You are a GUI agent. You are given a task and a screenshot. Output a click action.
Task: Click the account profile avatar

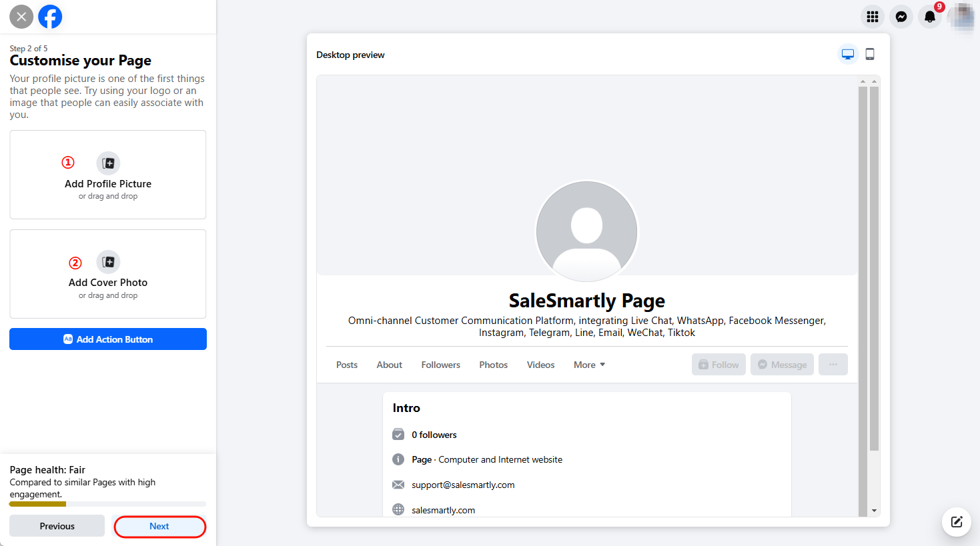[x=961, y=17]
